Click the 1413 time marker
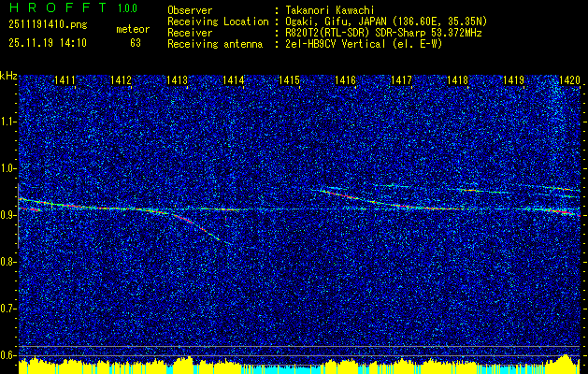Screen dimensions: 588x374 177,80
